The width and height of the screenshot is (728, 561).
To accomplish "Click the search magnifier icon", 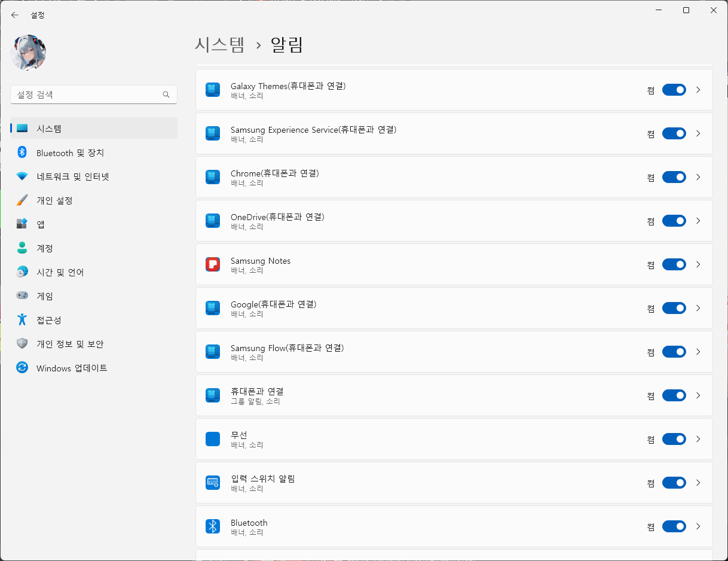I will click(166, 94).
